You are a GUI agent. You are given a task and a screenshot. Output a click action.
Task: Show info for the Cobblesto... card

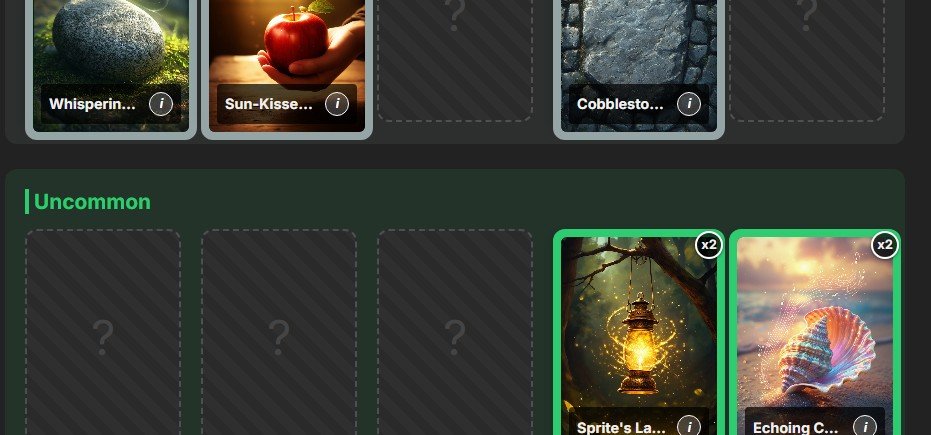[689, 104]
